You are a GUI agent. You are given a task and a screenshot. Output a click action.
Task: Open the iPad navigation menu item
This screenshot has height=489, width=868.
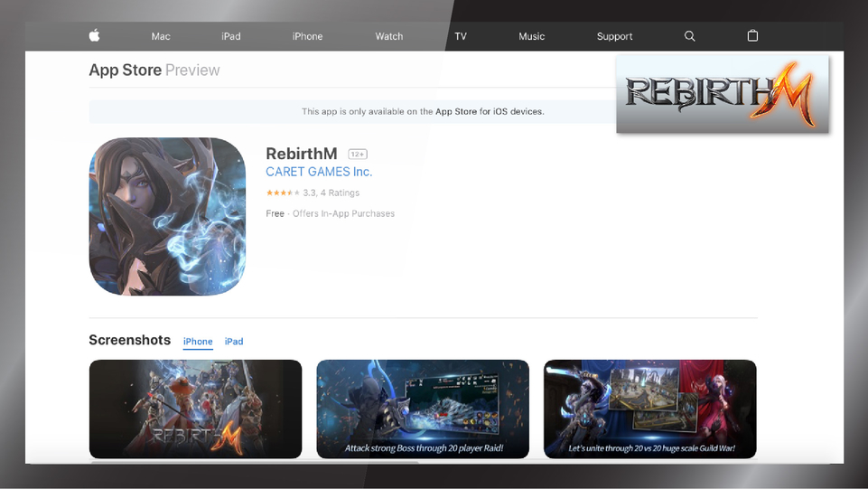click(x=231, y=36)
